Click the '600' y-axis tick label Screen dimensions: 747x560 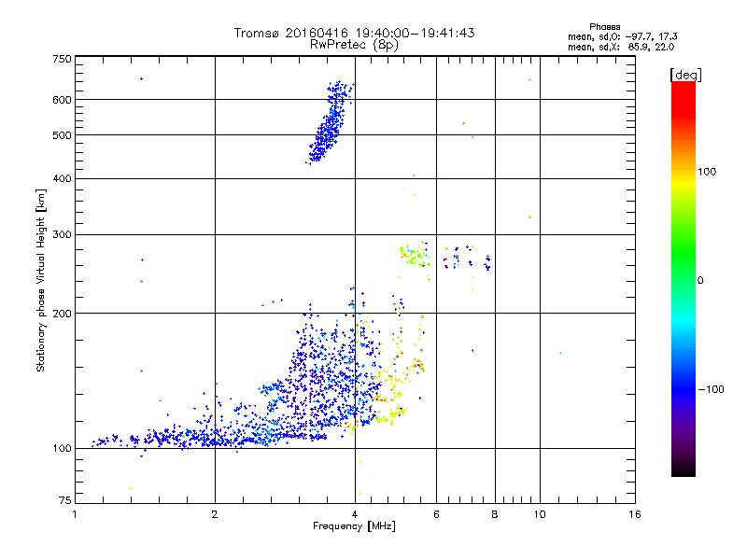click(62, 100)
